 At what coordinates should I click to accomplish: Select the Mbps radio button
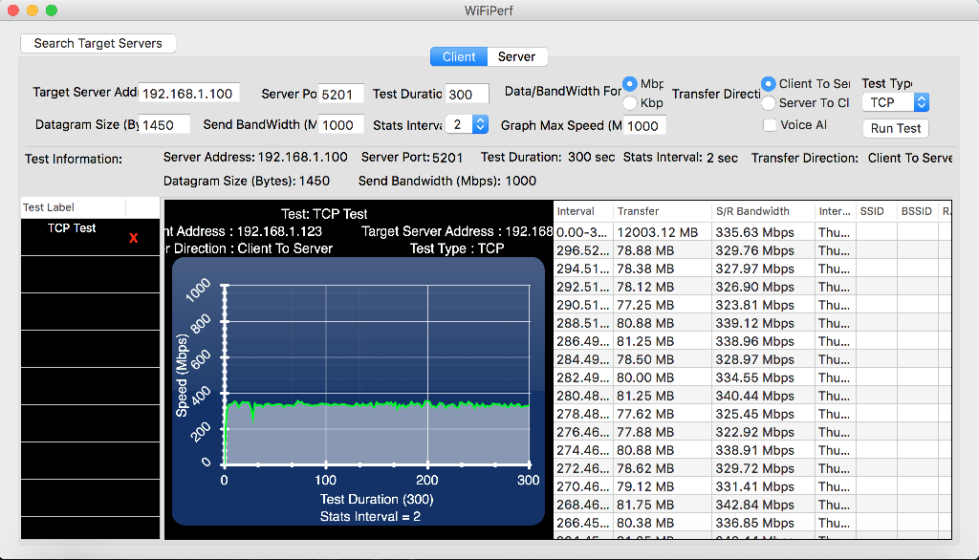pos(631,84)
